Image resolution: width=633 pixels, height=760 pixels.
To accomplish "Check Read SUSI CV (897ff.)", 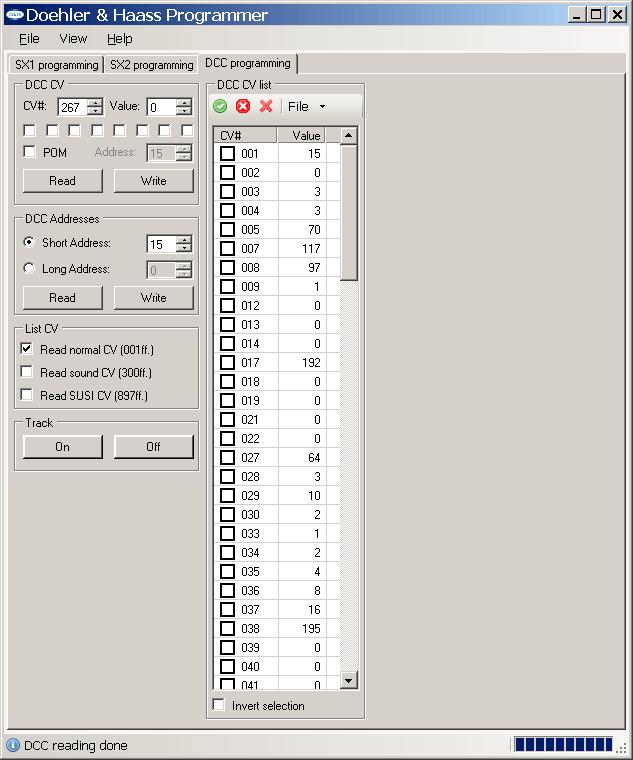I will [27, 395].
